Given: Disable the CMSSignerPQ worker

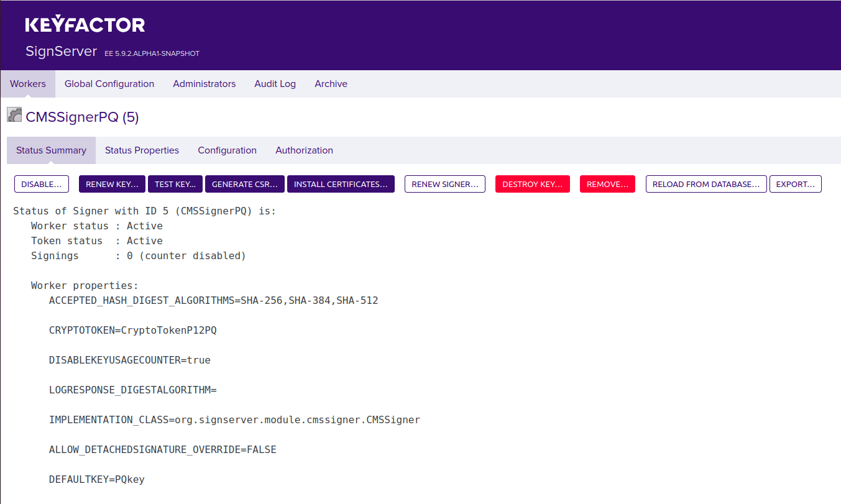Looking at the screenshot, I should tap(41, 184).
